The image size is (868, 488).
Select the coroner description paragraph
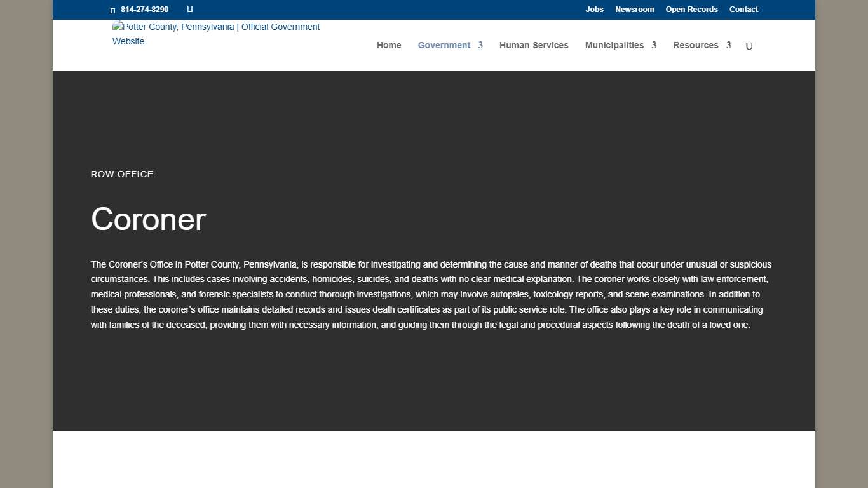click(431, 294)
